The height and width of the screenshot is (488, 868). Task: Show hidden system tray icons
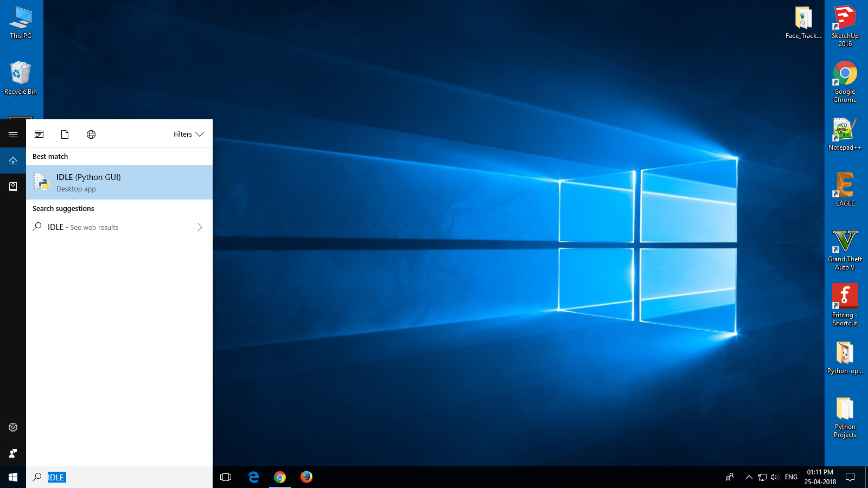pos(749,477)
